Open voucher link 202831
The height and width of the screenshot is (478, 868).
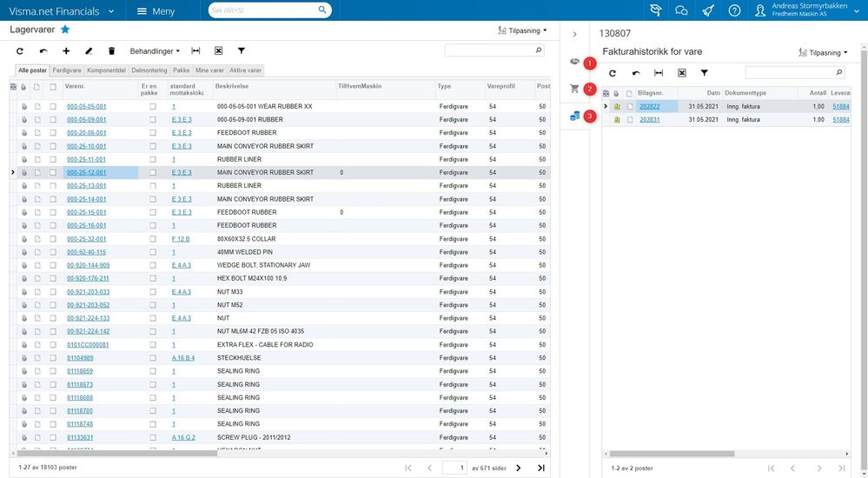[649, 120]
